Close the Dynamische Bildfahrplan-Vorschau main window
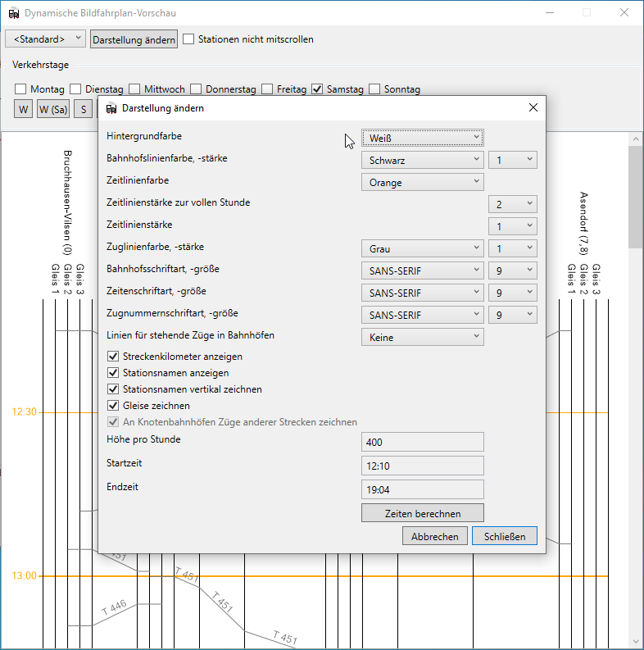The width and height of the screenshot is (644, 650). [x=624, y=12]
